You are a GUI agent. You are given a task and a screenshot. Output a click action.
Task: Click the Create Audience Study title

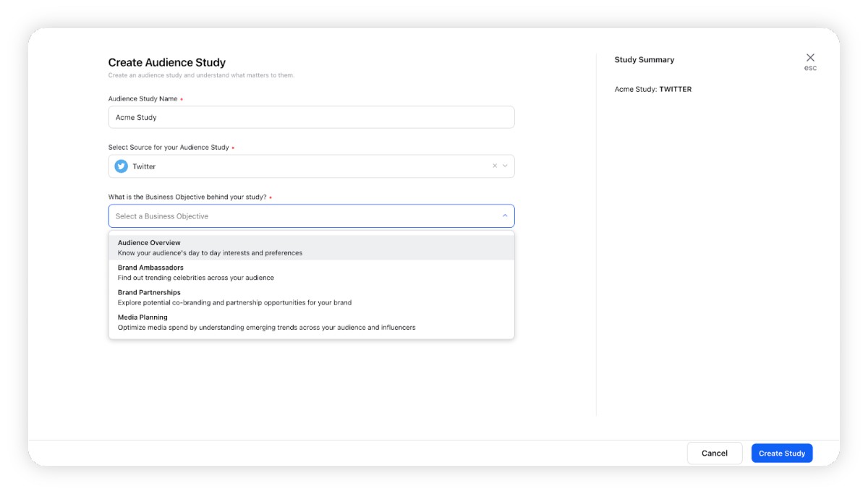[x=167, y=63]
